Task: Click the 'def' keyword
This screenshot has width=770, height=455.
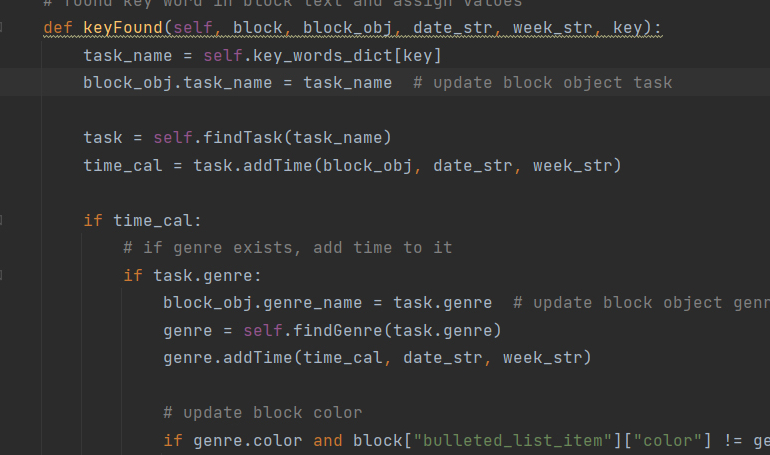Action: tap(57, 27)
